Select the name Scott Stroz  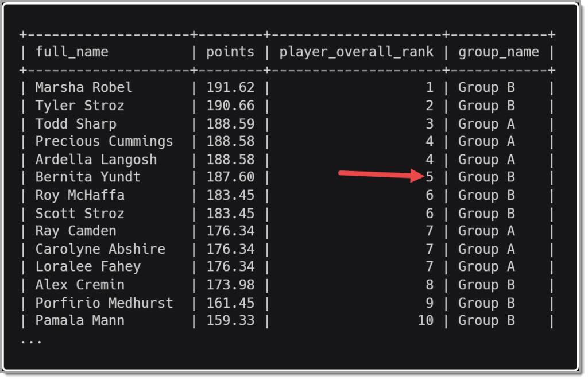click(79, 214)
